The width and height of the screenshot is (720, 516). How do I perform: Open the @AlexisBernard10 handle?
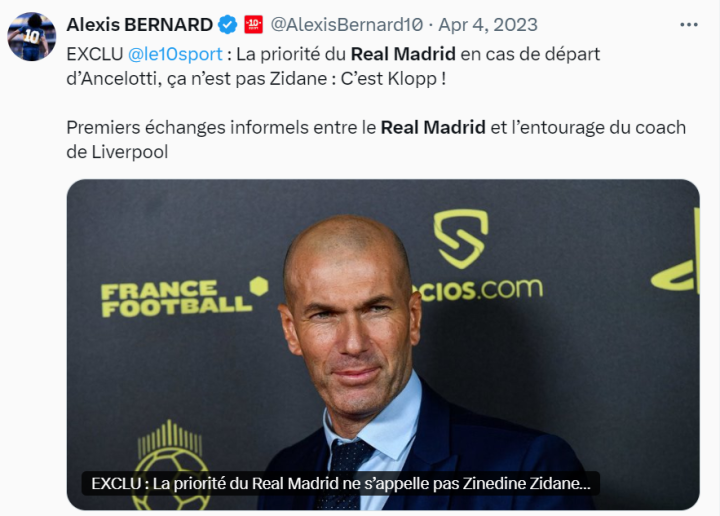(x=347, y=25)
